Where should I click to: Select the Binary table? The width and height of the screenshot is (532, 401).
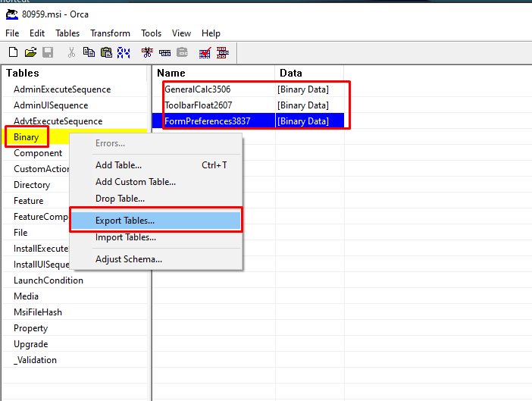(26, 137)
